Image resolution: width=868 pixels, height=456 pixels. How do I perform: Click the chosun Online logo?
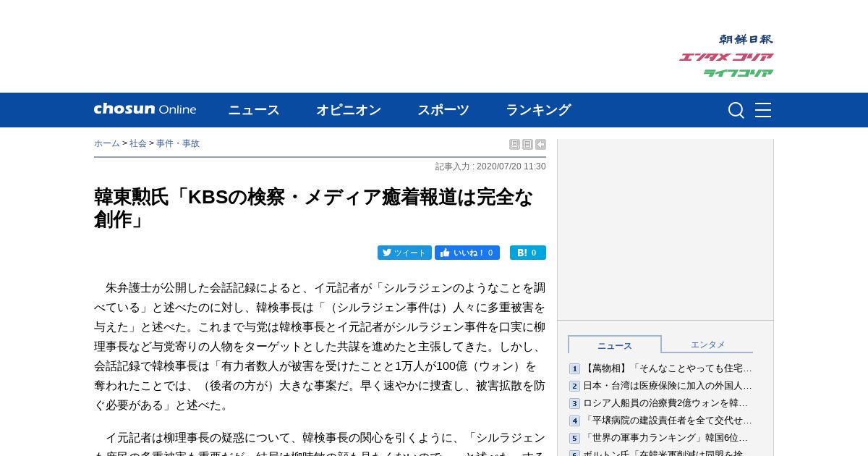pos(145,109)
